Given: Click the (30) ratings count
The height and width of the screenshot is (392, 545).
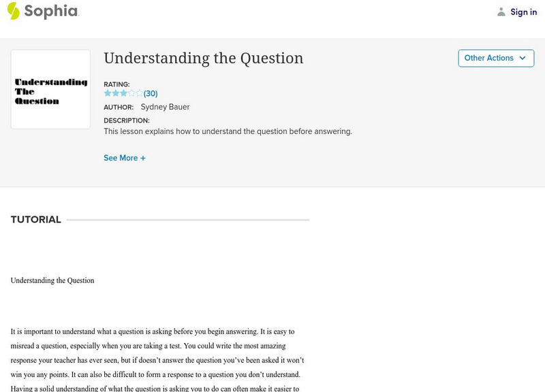Looking at the screenshot, I should click(x=151, y=94).
